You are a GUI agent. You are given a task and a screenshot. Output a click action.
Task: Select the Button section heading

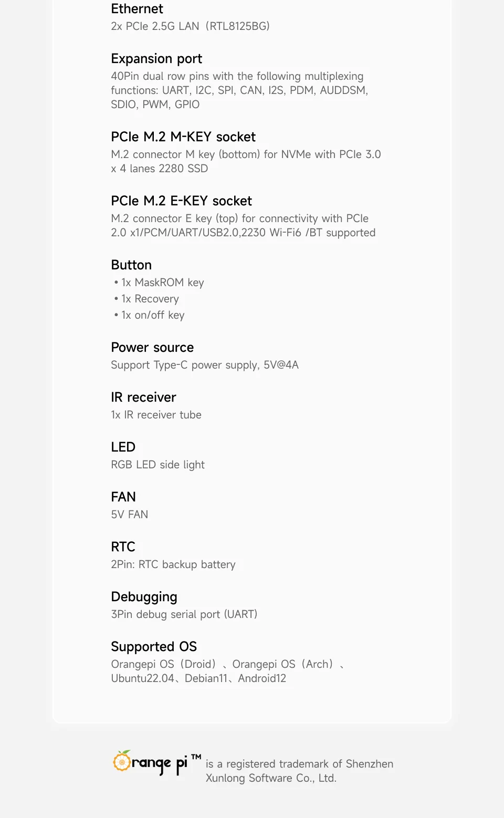pos(131,265)
